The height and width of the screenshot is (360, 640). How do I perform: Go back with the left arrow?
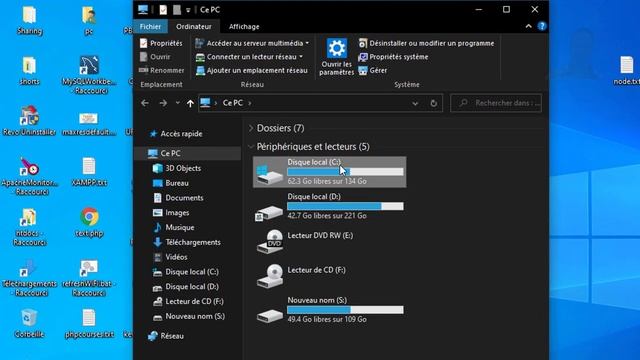pos(144,103)
